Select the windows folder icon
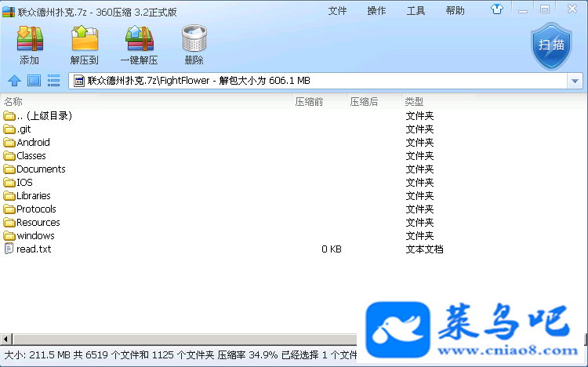 click(9, 236)
